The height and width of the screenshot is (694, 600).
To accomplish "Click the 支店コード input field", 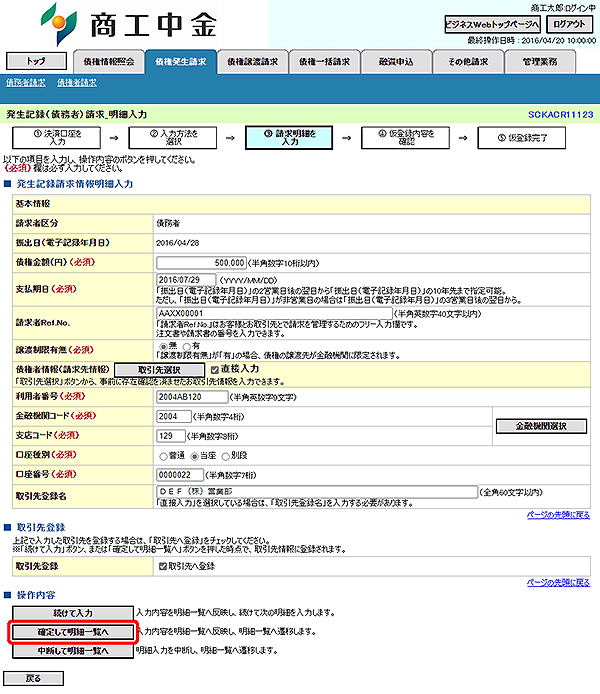I will tap(171, 436).
